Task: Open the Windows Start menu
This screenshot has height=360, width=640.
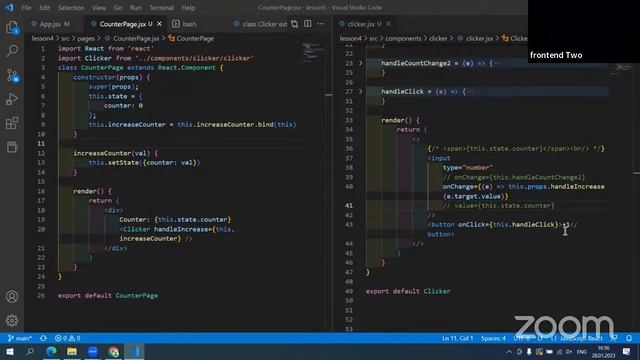Action: coord(9,351)
